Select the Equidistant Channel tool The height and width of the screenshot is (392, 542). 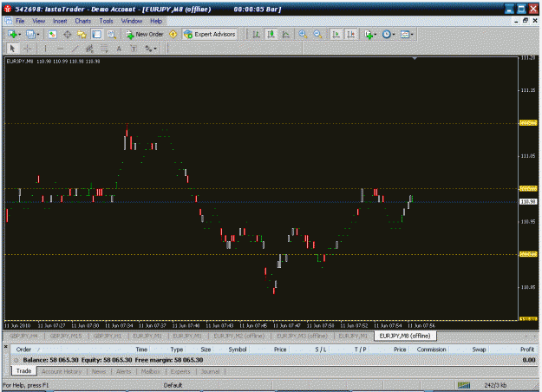[x=89, y=49]
